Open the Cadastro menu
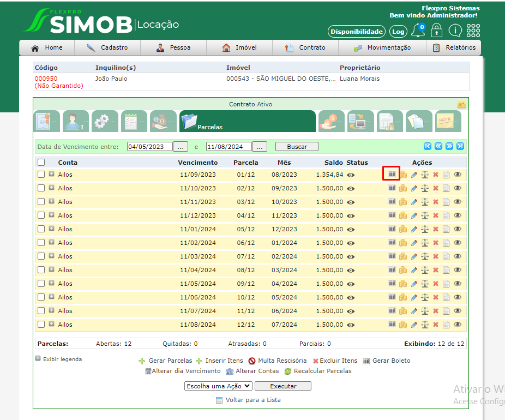The width and height of the screenshot is (505, 420). pyautogui.click(x=107, y=47)
